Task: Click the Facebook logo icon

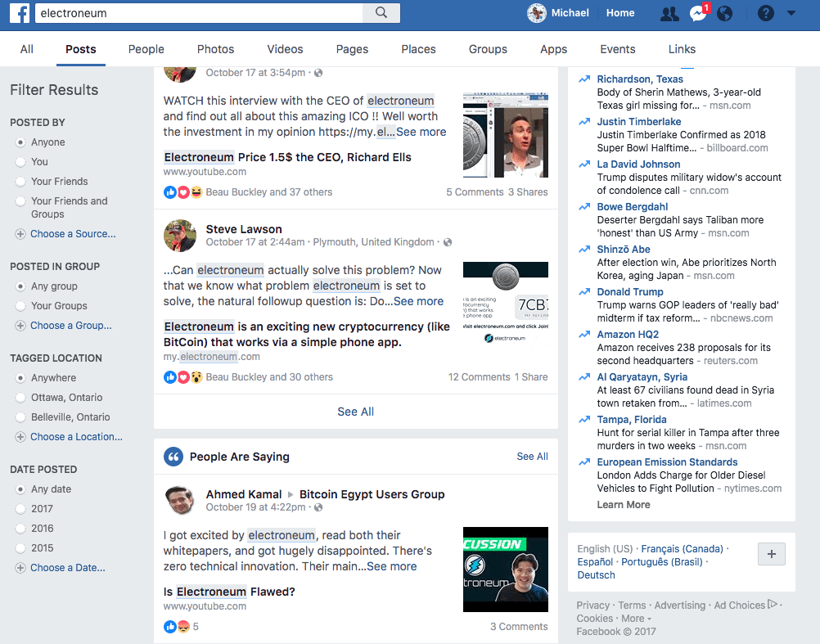Action: click(x=20, y=13)
